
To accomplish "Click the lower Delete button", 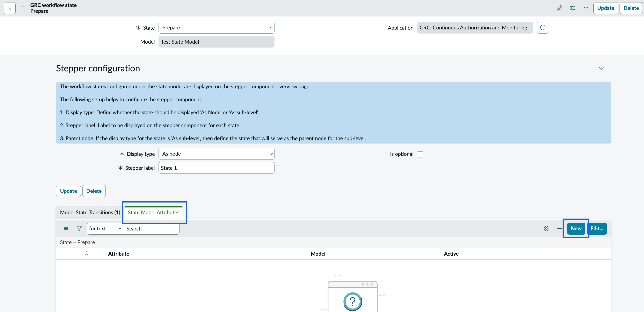I will pos(94,191).
